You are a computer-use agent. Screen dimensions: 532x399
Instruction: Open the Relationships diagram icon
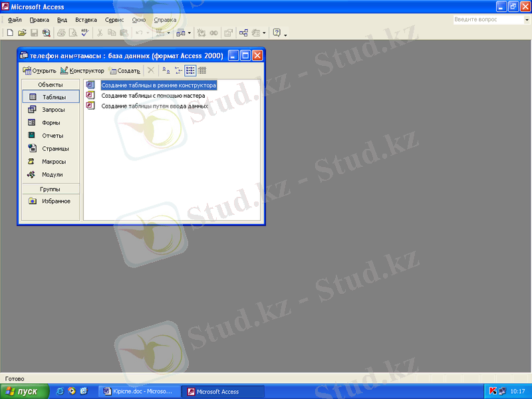click(243, 33)
